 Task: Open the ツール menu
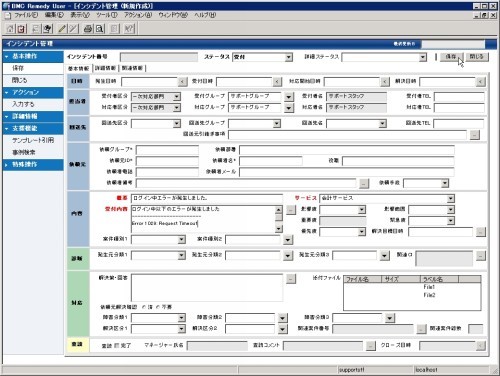[107, 15]
